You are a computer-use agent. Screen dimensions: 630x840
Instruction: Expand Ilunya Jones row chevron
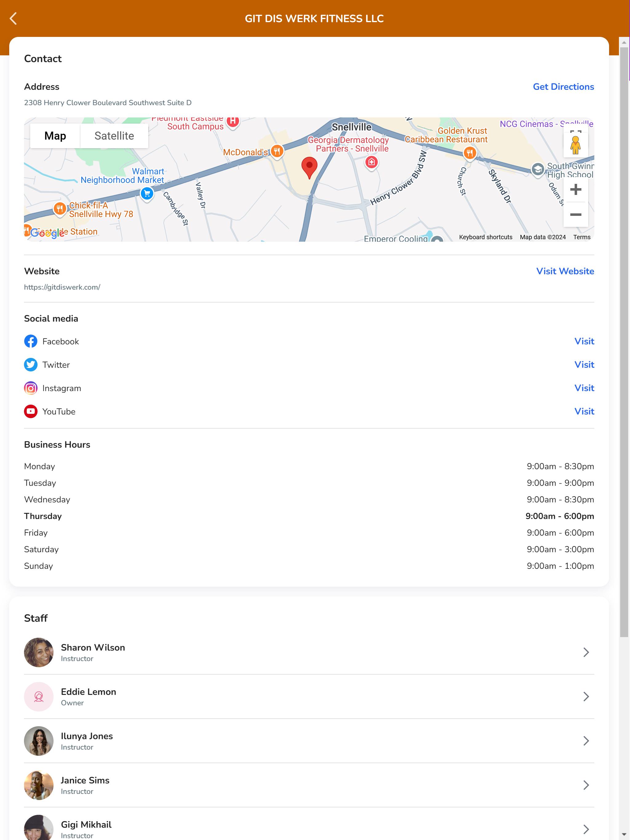coord(586,740)
